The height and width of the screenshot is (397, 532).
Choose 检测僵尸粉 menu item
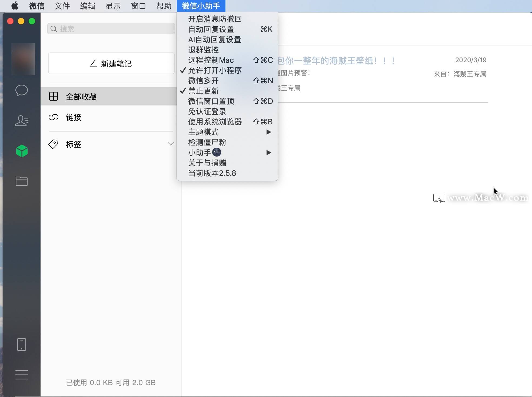pyautogui.click(x=227, y=142)
